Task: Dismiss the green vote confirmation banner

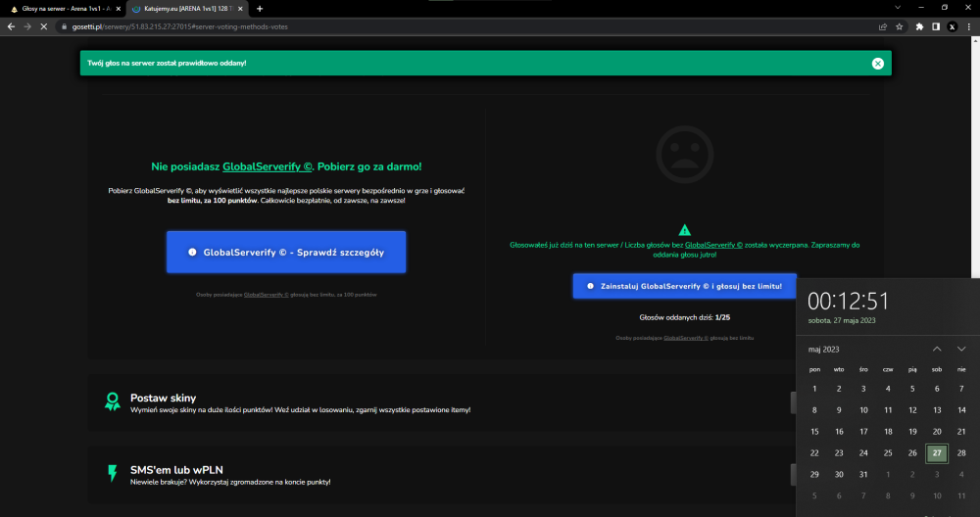Action: point(877,63)
